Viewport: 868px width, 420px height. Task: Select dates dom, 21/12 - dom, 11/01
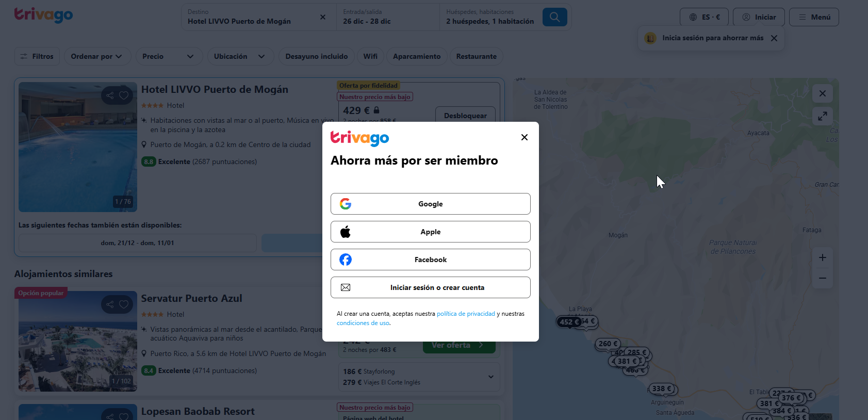pos(138,243)
